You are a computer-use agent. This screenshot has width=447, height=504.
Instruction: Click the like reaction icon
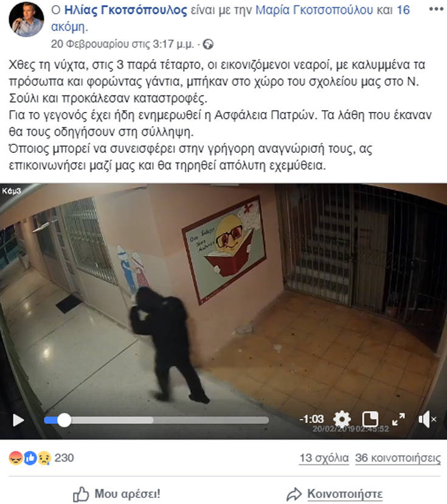pyautogui.click(x=30, y=458)
